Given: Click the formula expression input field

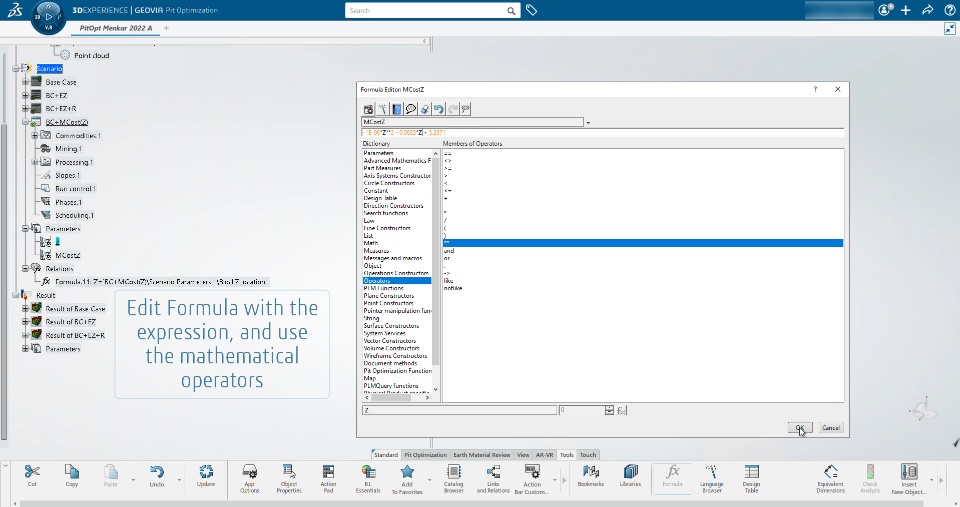Looking at the screenshot, I should 602,132.
